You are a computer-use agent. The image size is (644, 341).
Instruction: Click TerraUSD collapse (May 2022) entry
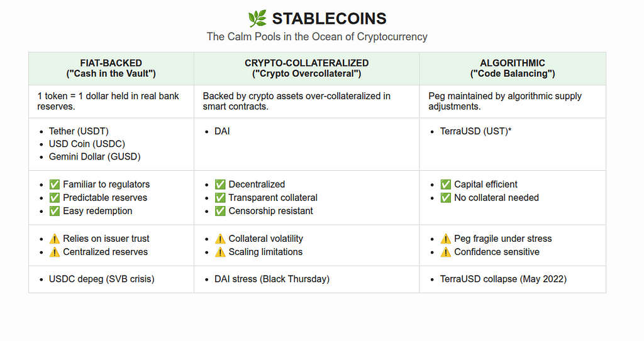(503, 279)
